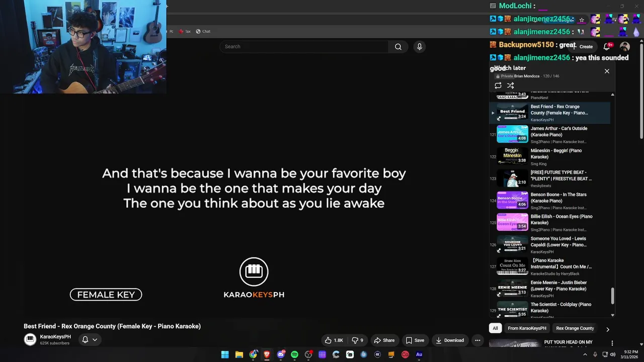Open Pc bookmark in bookmarks bar
Screen dimensions: 644x362
(171, 31)
